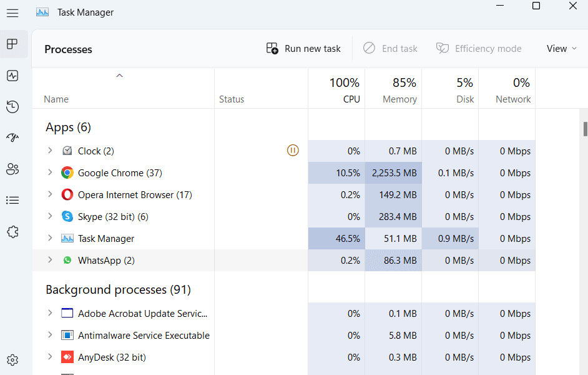
Task: Click Task Manager's 0.9 MB/s disk cell
Action: (451, 238)
